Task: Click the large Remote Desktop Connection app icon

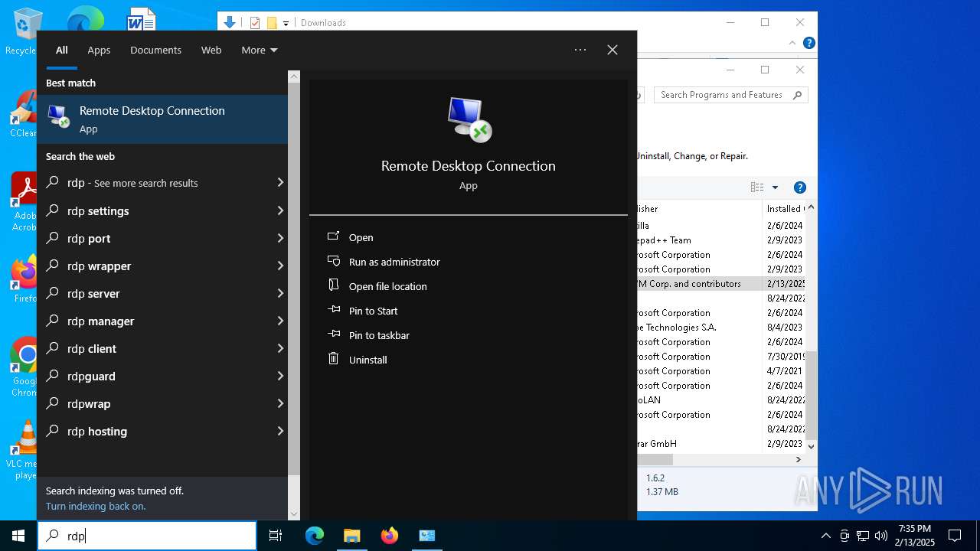Action: 469,119
